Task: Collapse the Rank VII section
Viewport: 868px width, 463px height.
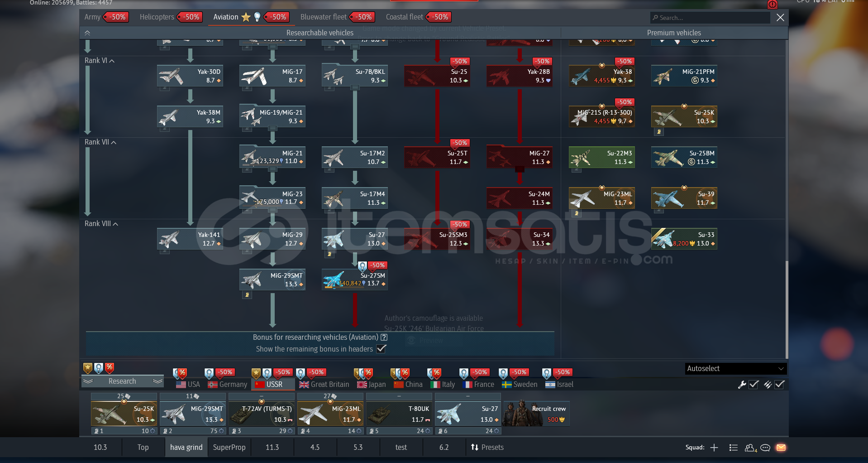Action: click(100, 142)
